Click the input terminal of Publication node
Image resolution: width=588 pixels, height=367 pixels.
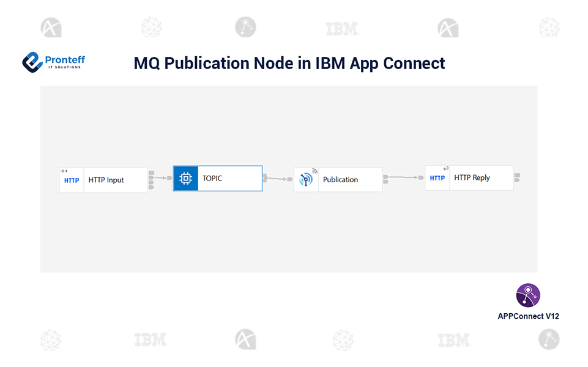[290, 180]
